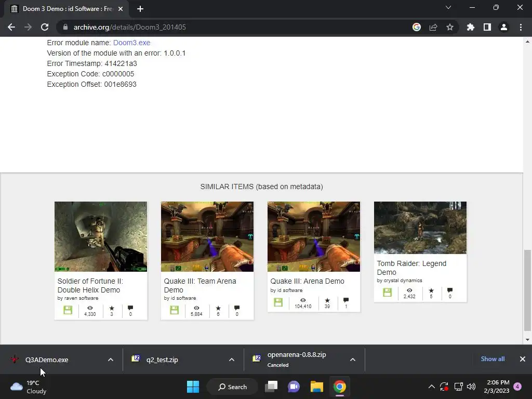The width and height of the screenshot is (532, 399).
Task: Toggle the Chrome side panel
Action: pos(487,27)
